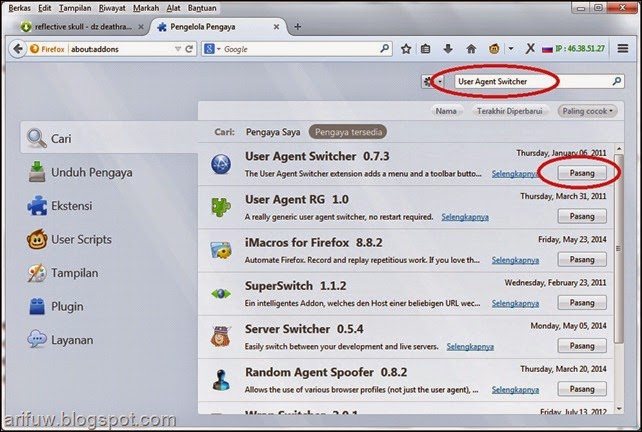
Task: Open Selengkapnya link for SuperSwitch
Action: pyautogui.click(x=515, y=303)
